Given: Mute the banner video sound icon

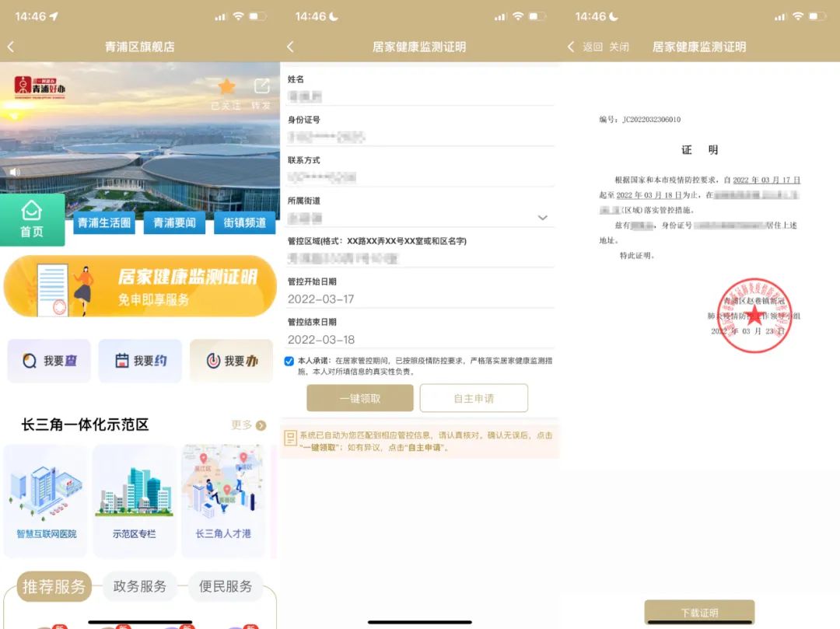Looking at the screenshot, I should [x=14, y=173].
